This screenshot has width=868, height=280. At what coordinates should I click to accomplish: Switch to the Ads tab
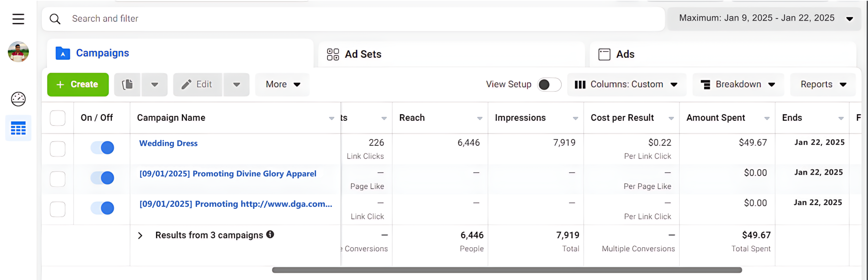click(617, 54)
